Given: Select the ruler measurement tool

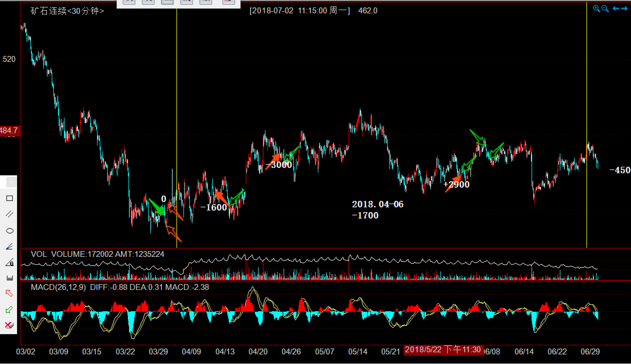Looking at the screenshot, I should point(10,278).
